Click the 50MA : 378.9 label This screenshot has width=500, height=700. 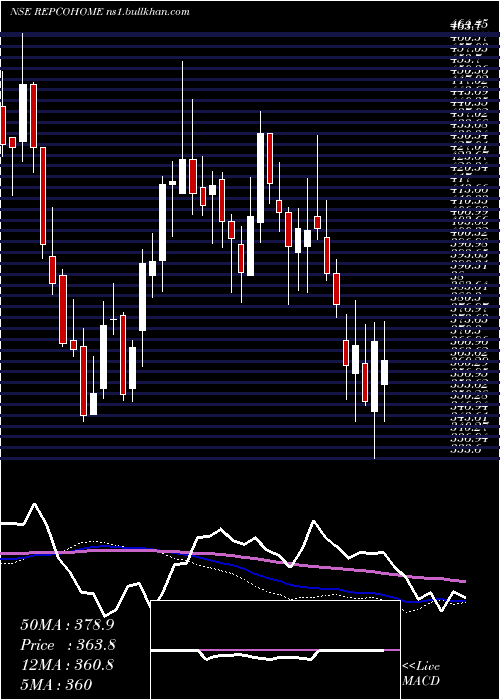point(67,625)
